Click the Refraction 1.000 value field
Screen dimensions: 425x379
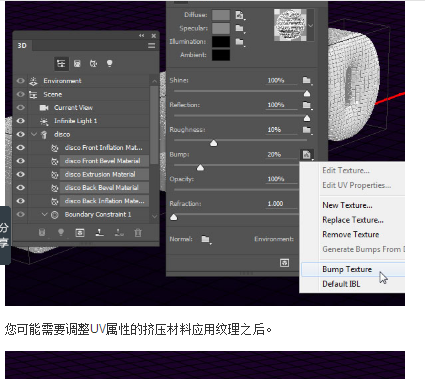(281, 204)
